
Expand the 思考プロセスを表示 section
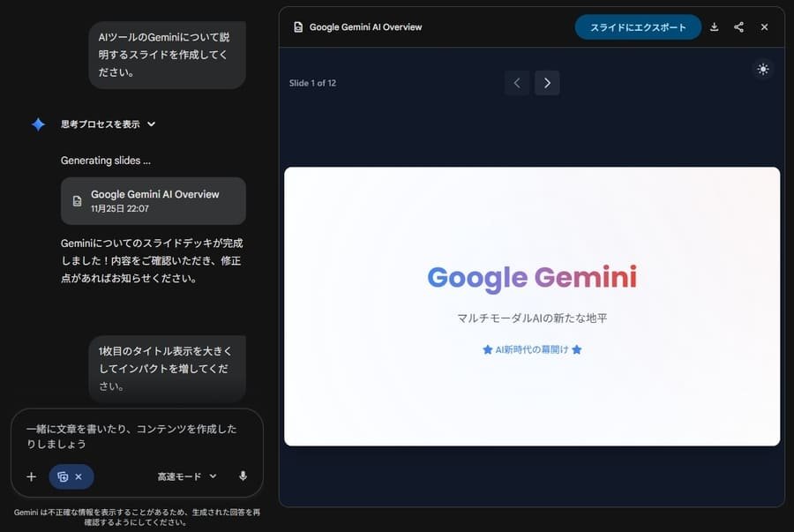(100, 124)
